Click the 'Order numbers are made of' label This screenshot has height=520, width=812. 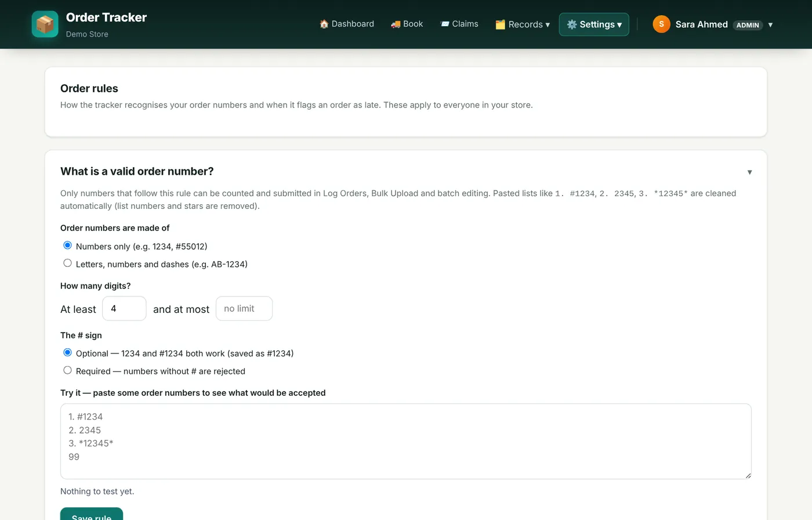coord(115,228)
